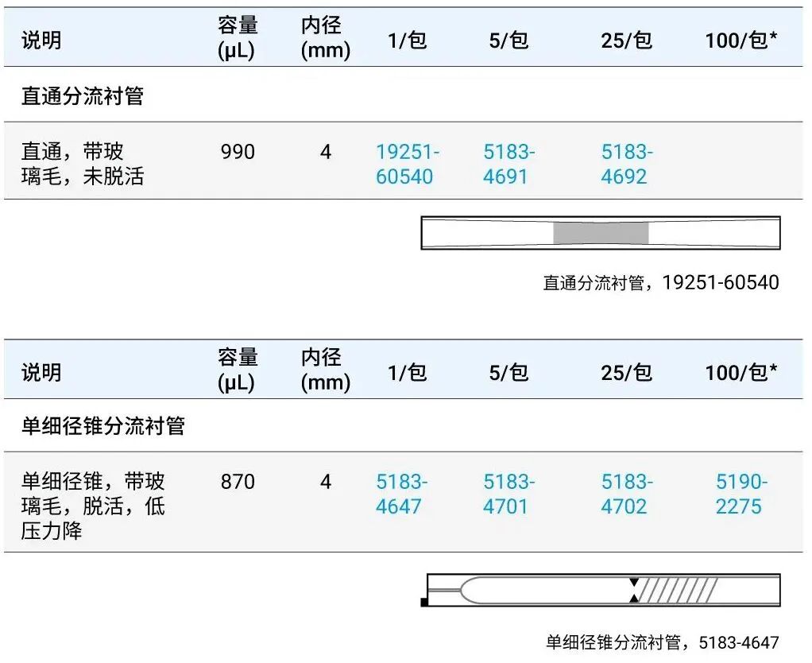Click the description "直通，带玻璃毛，未脱活"
The image size is (812, 663).
[83, 164]
